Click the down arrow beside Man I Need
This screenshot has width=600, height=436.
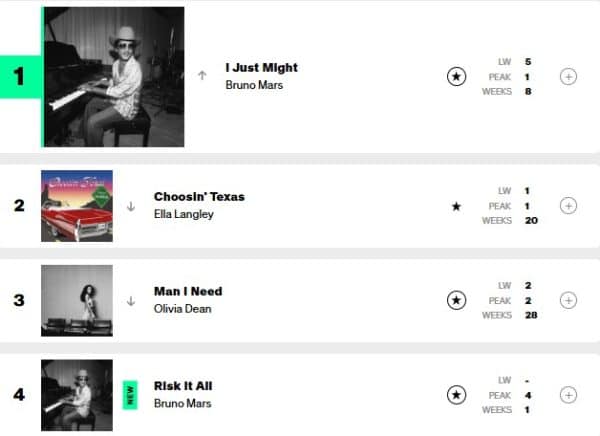[x=131, y=300]
